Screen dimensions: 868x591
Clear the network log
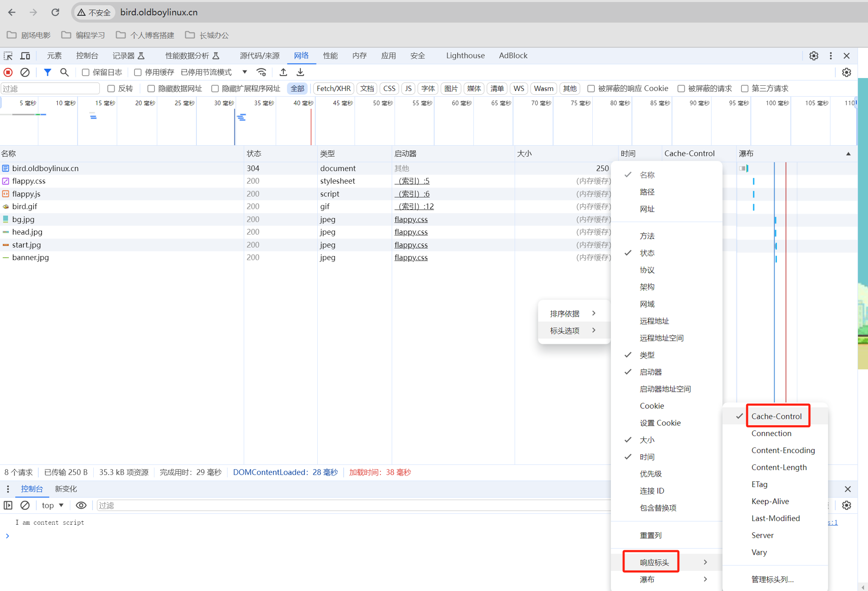(x=25, y=72)
